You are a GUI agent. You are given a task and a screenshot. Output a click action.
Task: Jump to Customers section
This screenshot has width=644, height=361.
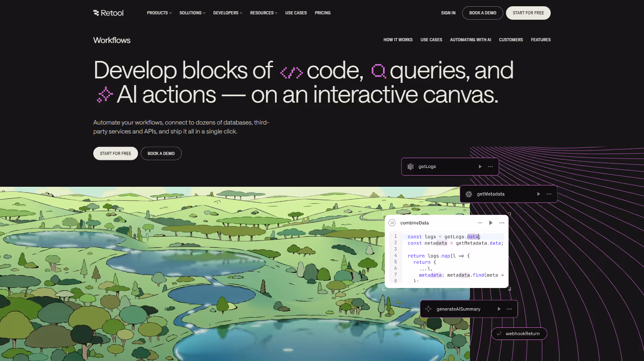[511, 40]
